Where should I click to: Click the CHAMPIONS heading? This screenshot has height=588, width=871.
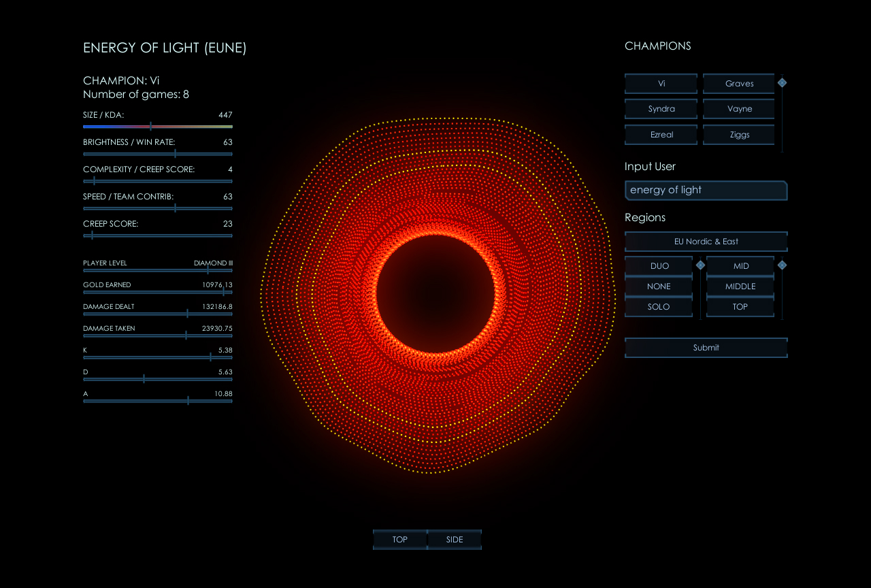[x=658, y=46]
